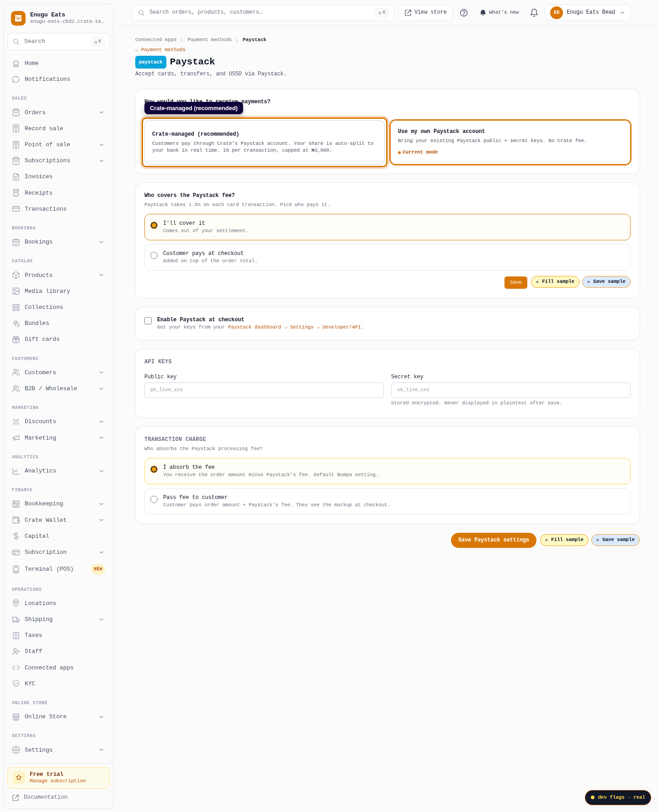Tick Enable Paystack at checkout checkbox
Screen dimensions: 658x812
point(148,321)
